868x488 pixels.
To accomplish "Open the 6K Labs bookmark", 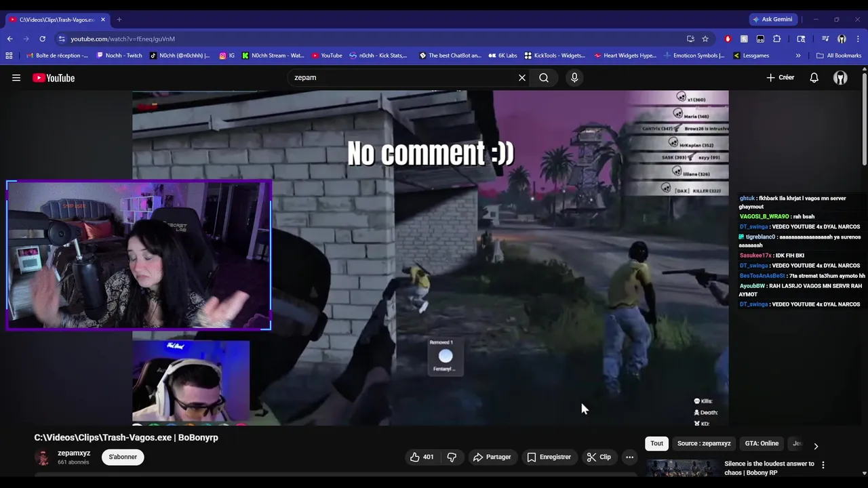I will pyautogui.click(x=502, y=56).
